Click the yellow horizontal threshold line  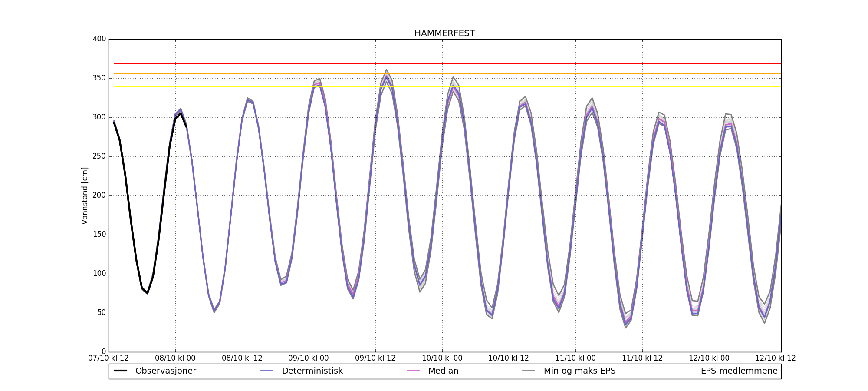[447, 86]
